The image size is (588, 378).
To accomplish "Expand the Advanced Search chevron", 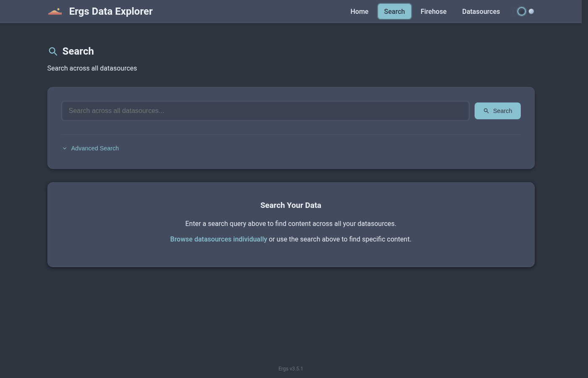I will click(x=65, y=148).
